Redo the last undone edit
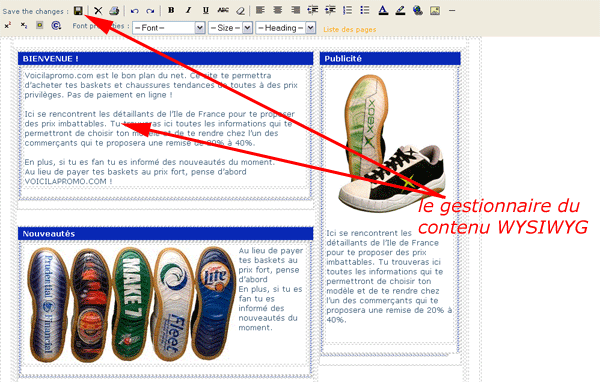The width and height of the screenshot is (600, 382). click(x=150, y=11)
